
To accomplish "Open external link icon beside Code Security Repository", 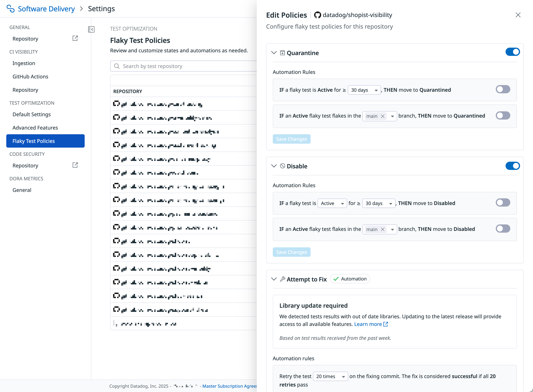I will click(x=75, y=165).
